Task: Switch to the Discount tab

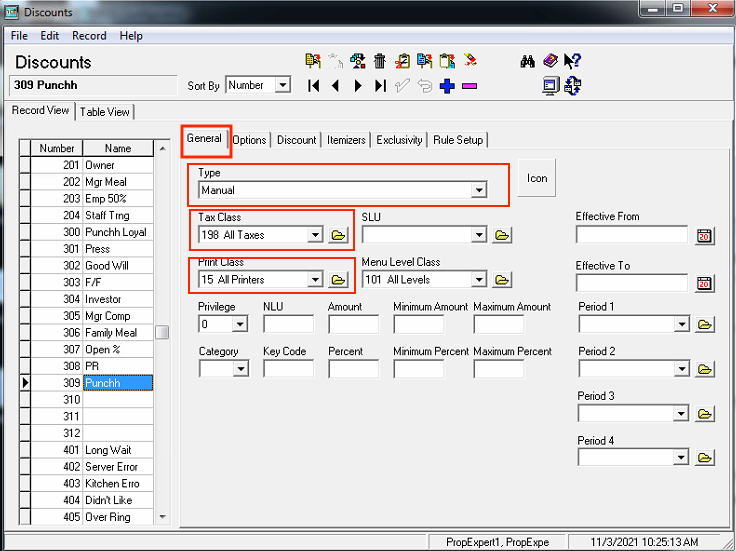Action: point(297,140)
